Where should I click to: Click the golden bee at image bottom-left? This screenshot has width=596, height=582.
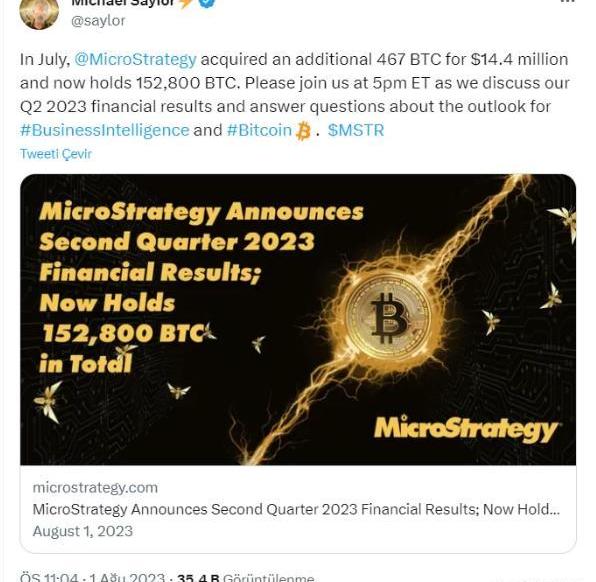[x=48, y=401]
